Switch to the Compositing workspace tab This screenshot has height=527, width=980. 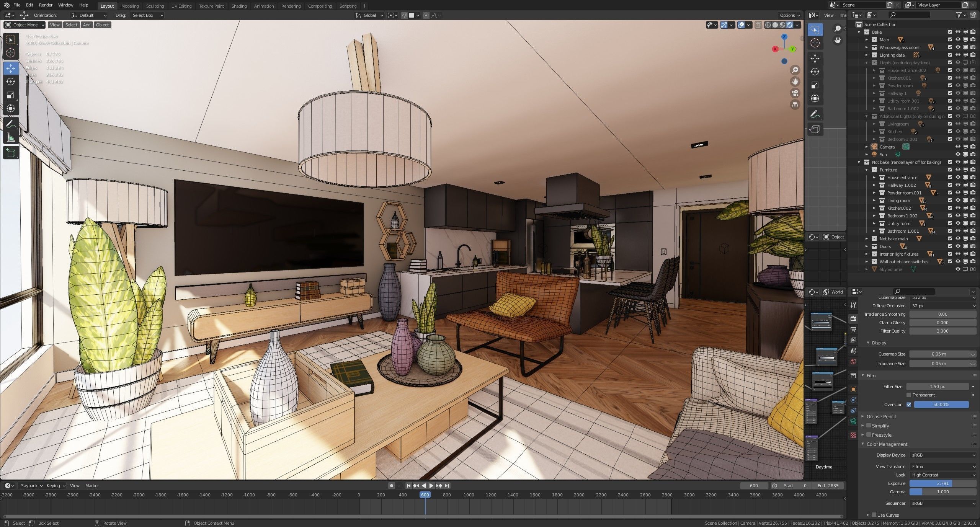point(320,6)
